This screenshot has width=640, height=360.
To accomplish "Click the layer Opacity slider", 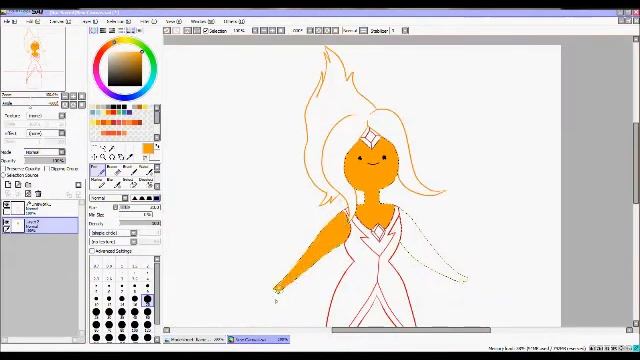I will point(45,161).
